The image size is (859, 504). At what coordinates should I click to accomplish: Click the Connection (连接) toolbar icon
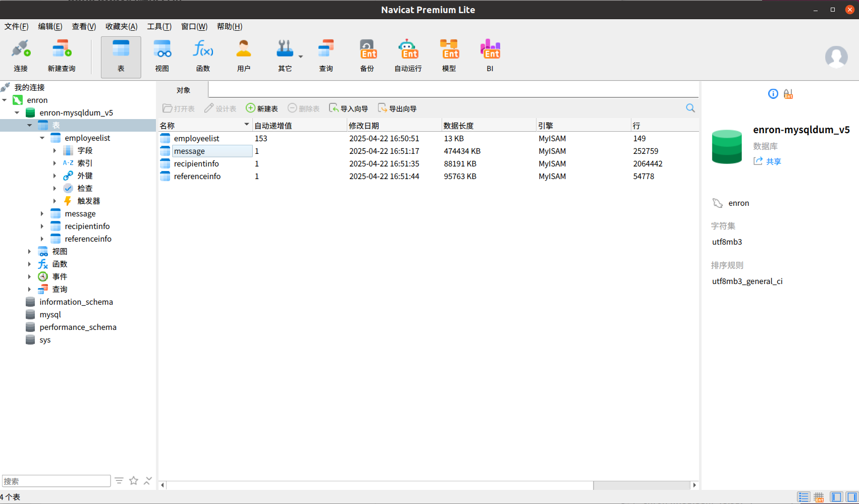[21, 56]
